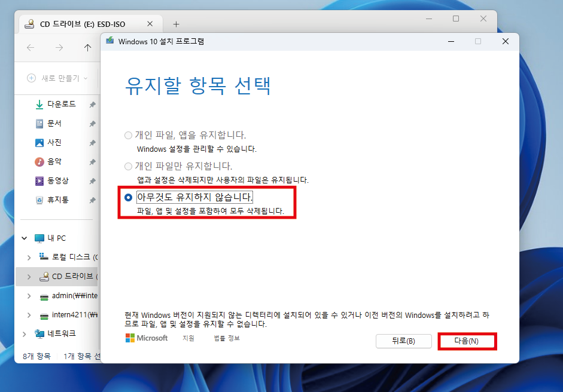Screen dimensions: 563x392
Task: Expand the 네트워크 tree node
Action: click(25, 334)
